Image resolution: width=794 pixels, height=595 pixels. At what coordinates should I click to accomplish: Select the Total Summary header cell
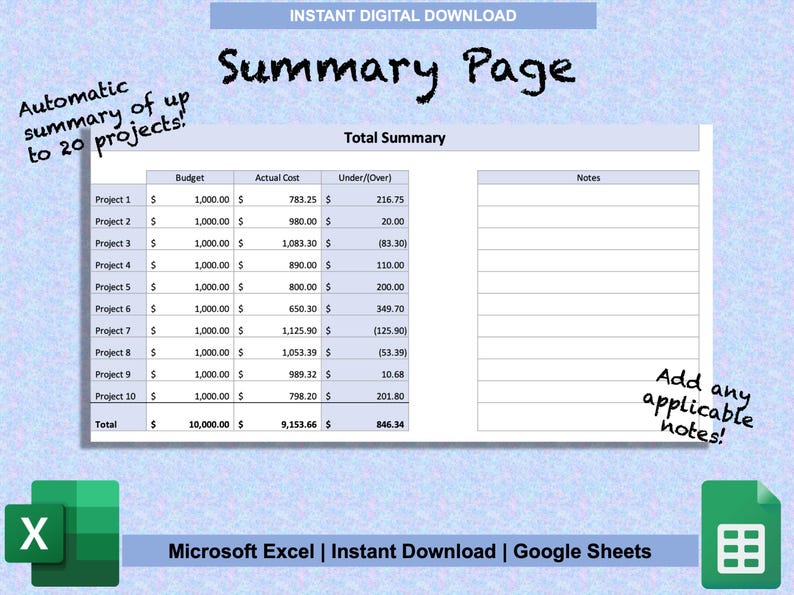click(394, 138)
